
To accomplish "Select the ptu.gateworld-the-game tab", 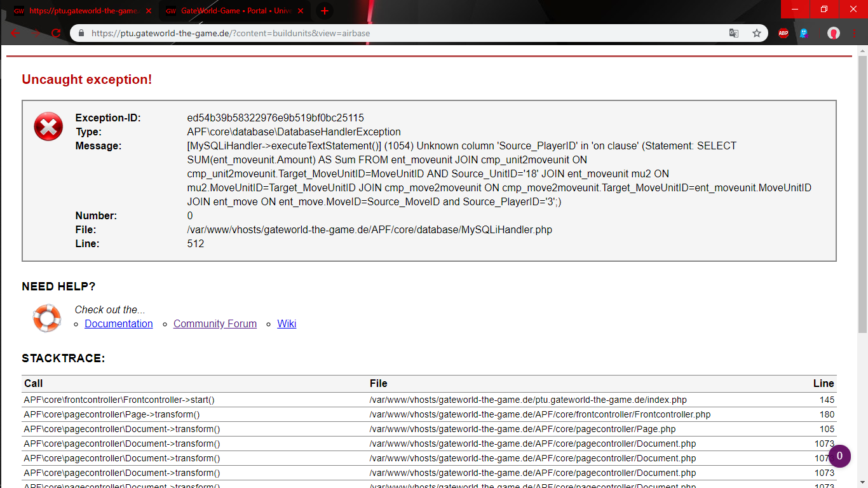I will tap(79, 11).
